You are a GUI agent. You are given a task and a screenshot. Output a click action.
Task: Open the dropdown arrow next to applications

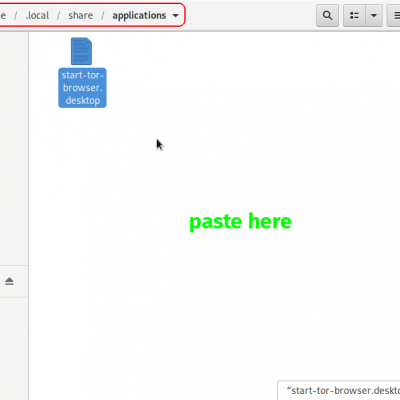[x=175, y=15]
